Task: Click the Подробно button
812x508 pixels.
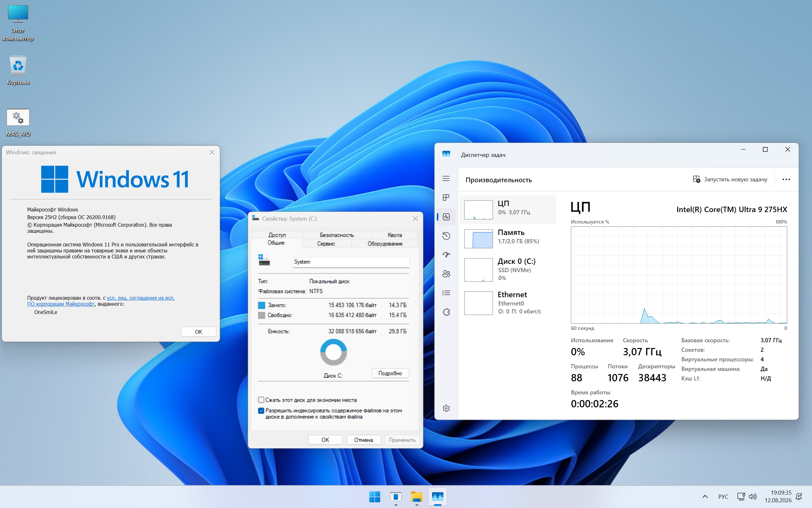Action: tap(390, 373)
